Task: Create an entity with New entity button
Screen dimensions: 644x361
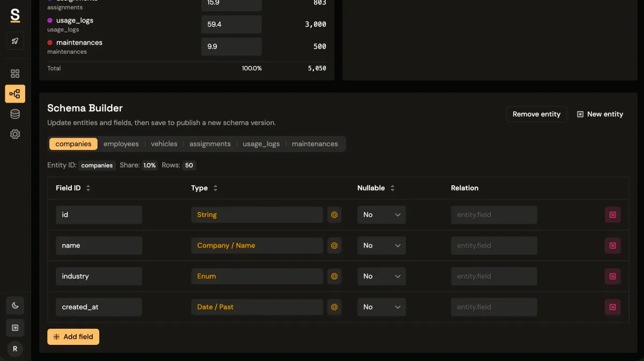Action: 599,114
